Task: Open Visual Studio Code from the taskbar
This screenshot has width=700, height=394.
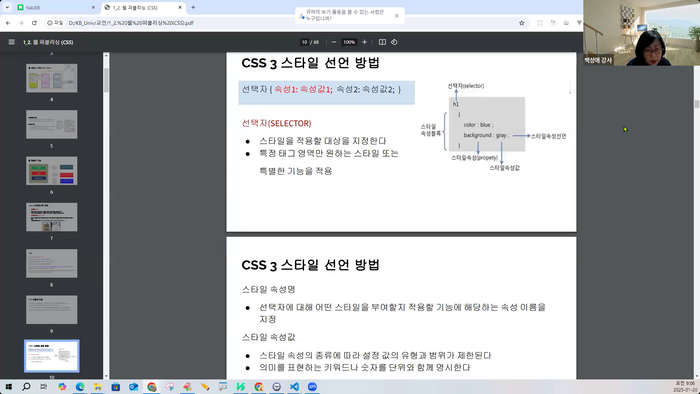Action: pyautogui.click(x=294, y=386)
